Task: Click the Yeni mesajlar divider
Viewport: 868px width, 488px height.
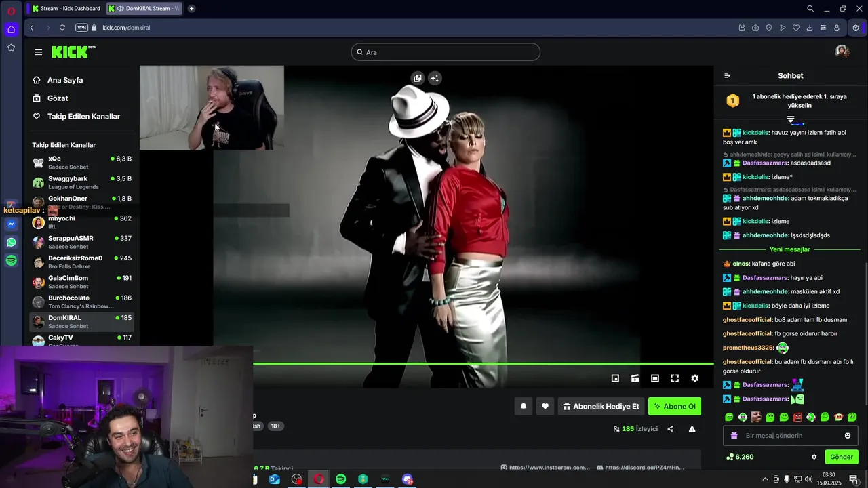Action: click(789, 249)
